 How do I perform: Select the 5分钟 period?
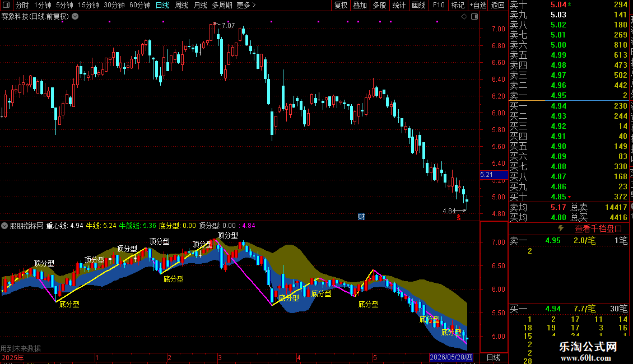point(64,5)
